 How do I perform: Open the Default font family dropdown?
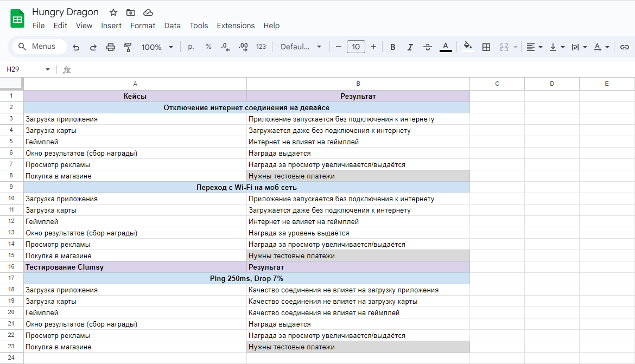[301, 47]
